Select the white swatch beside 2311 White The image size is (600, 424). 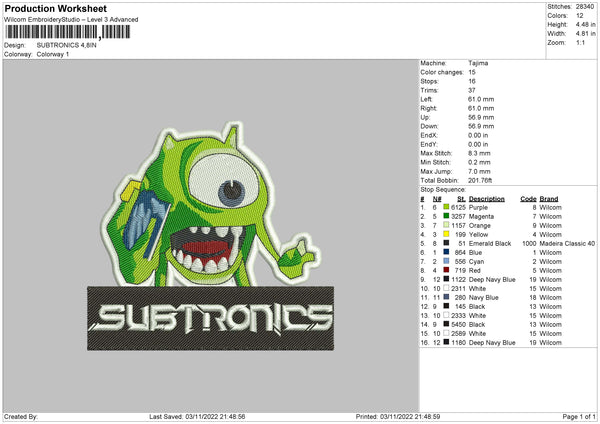click(x=446, y=288)
